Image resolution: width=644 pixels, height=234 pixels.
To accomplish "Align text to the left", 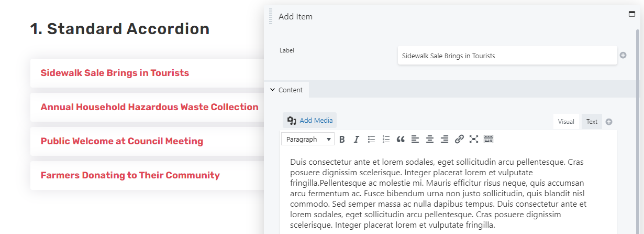I will coord(415,139).
